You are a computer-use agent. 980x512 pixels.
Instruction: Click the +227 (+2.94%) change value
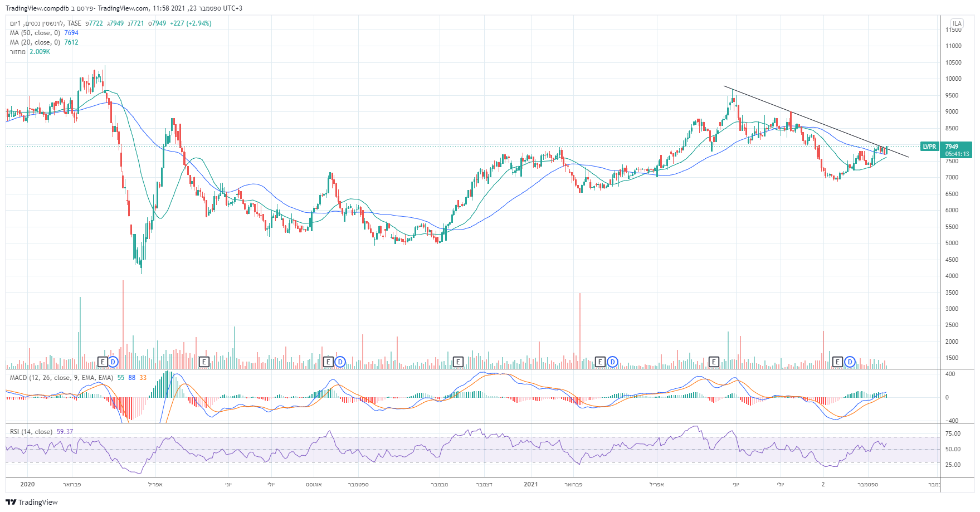[191, 23]
